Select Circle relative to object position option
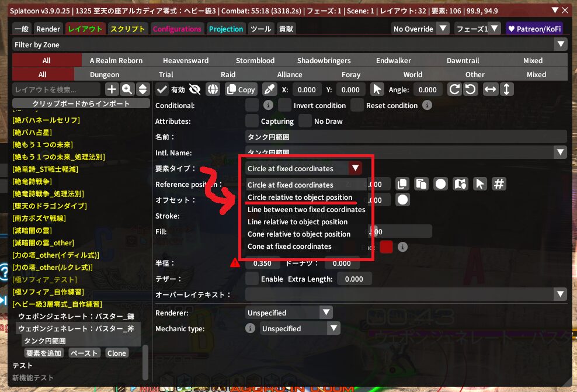 (300, 197)
